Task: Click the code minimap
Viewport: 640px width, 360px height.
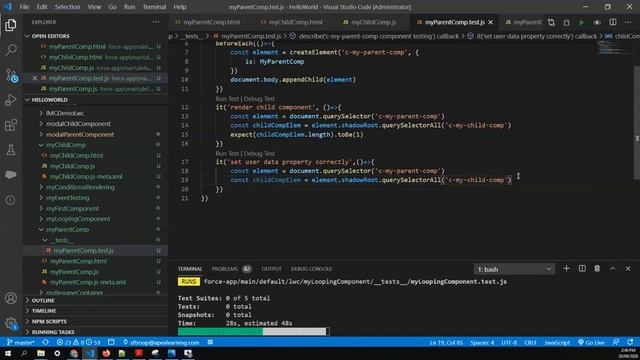Action: click(x=615, y=48)
